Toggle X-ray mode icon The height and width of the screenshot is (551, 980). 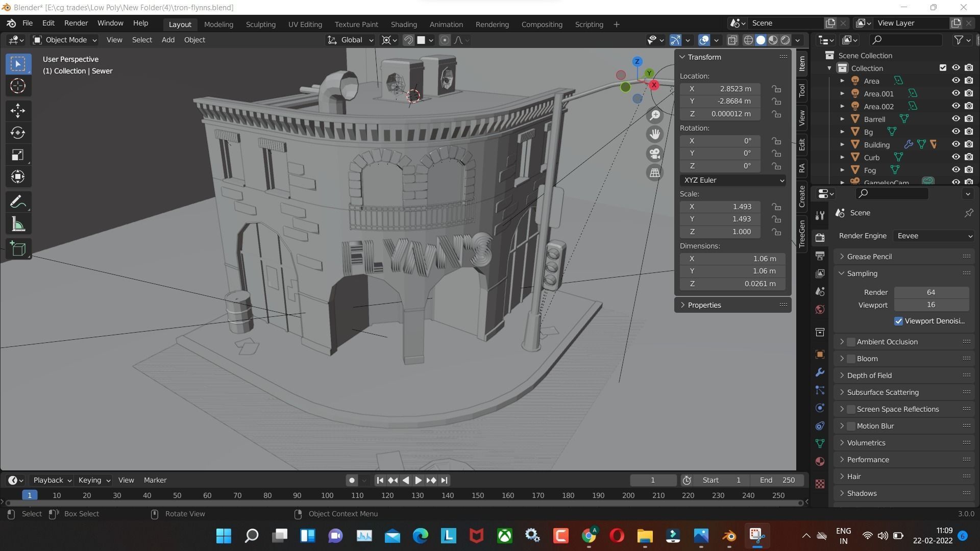click(x=732, y=40)
